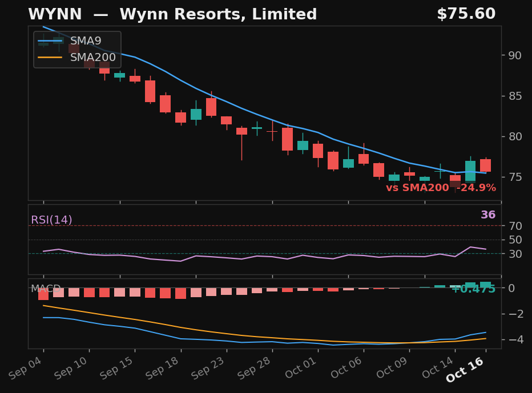Click the MACD −4 axis label
532x393 pixels.
[x=515, y=340]
